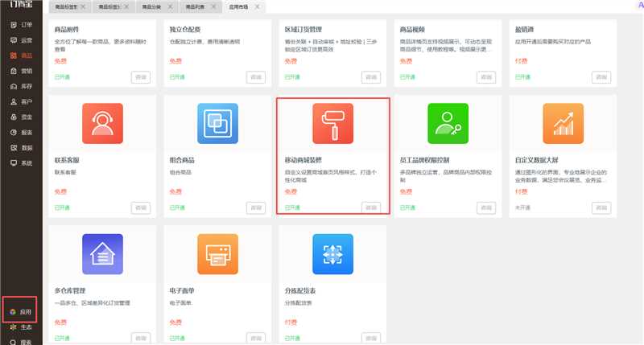644x345 pixels.
Task: Click the button on the 区域订货管理 card
Action: (371, 77)
